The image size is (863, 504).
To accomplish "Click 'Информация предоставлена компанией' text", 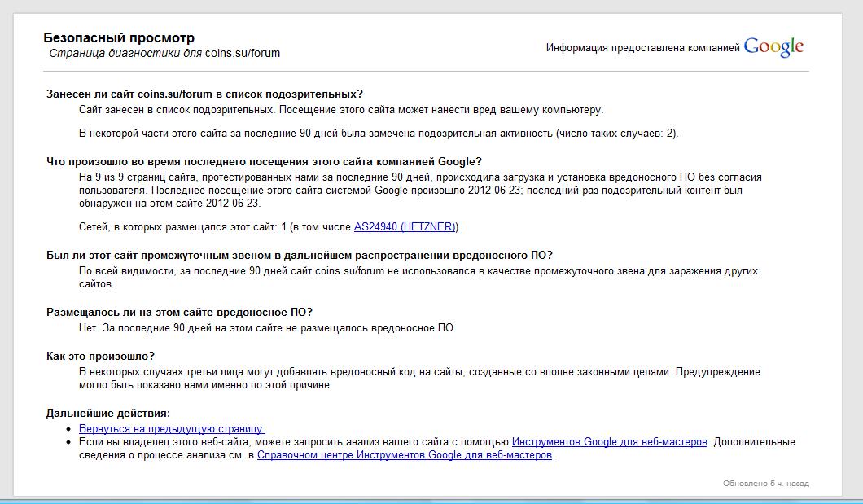I will 642,47.
